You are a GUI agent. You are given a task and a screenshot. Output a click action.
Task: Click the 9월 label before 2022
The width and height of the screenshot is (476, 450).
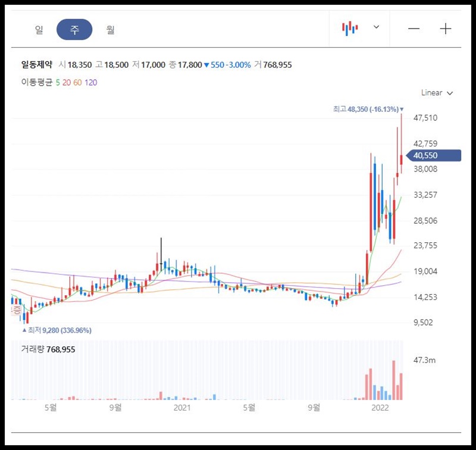(314, 408)
